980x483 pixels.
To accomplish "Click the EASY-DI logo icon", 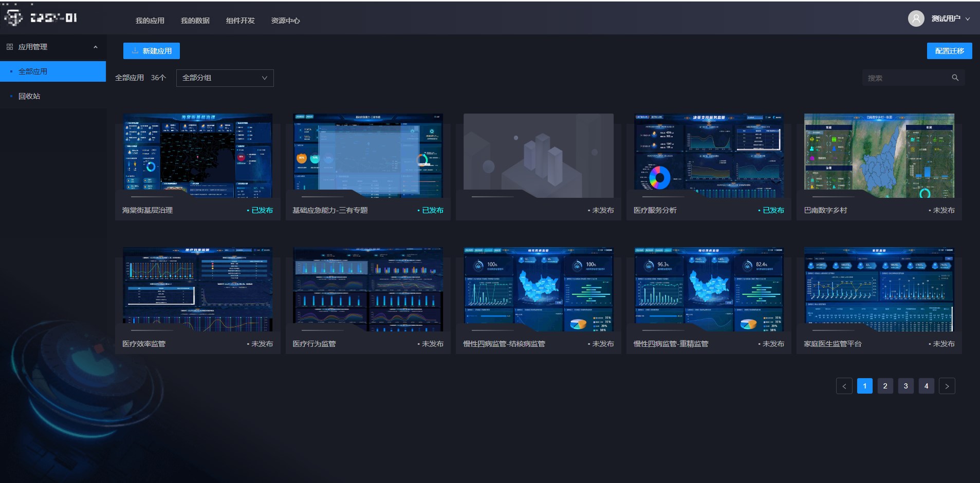I will (13, 18).
